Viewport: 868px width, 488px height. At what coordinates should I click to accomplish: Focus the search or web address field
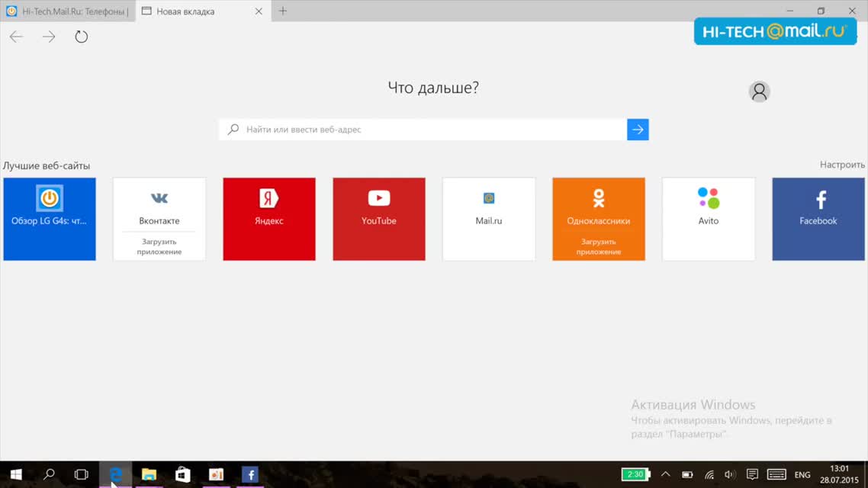(423, 130)
